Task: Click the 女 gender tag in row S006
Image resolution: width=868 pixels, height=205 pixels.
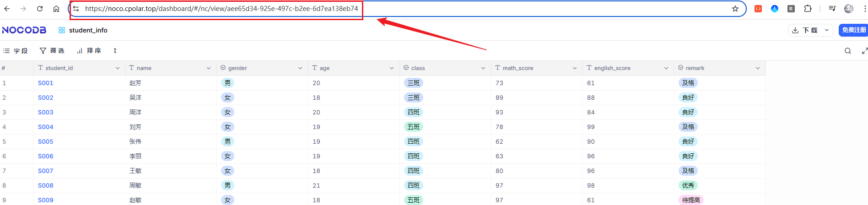Action: pos(227,156)
